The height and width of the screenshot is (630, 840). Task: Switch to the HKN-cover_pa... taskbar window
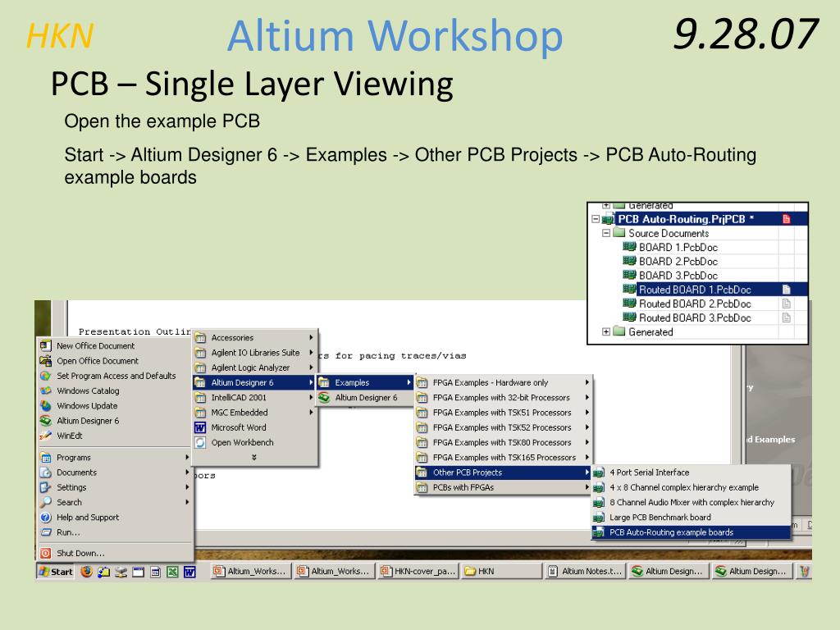click(x=418, y=571)
